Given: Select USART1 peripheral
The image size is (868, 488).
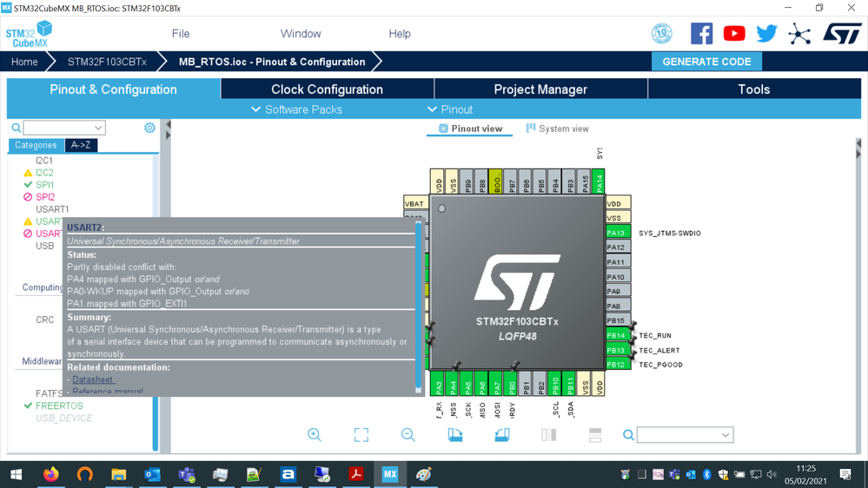Looking at the screenshot, I should pos(52,209).
